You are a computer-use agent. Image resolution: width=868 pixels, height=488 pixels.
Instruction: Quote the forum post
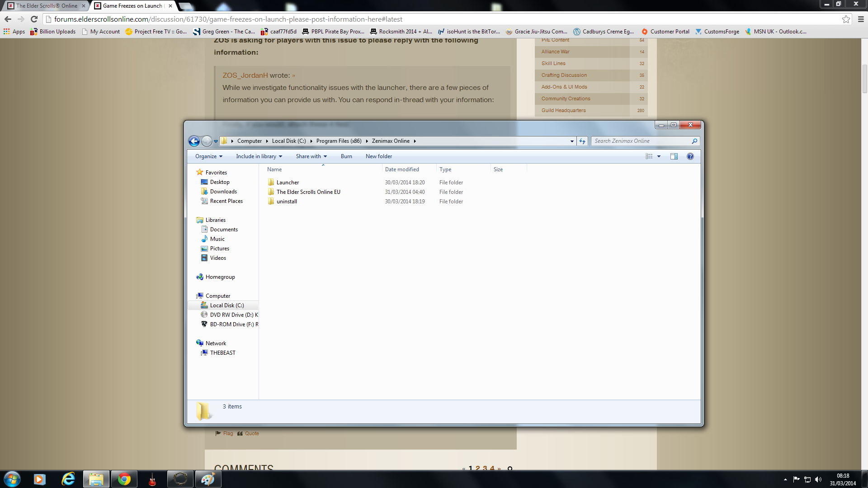(x=248, y=433)
